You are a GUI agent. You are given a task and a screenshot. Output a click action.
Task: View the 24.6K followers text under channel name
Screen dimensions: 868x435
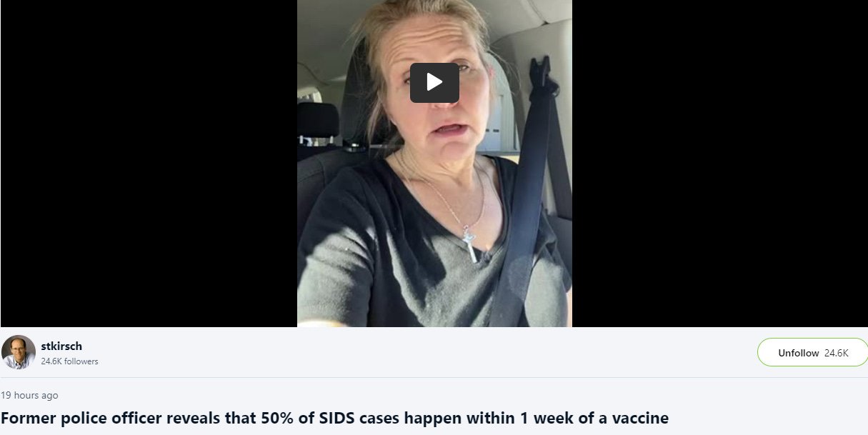pyautogui.click(x=69, y=361)
